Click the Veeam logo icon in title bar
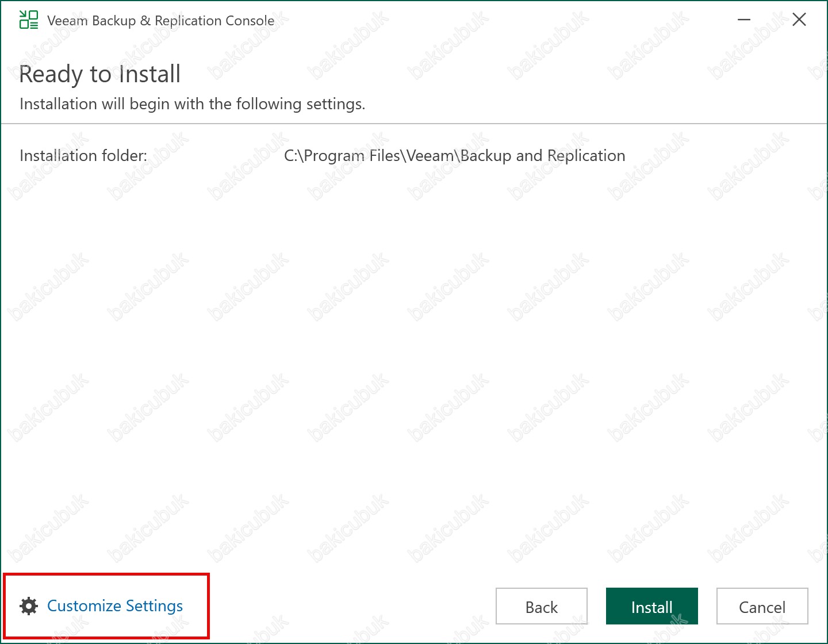The width and height of the screenshot is (828, 644). (x=29, y=20)
